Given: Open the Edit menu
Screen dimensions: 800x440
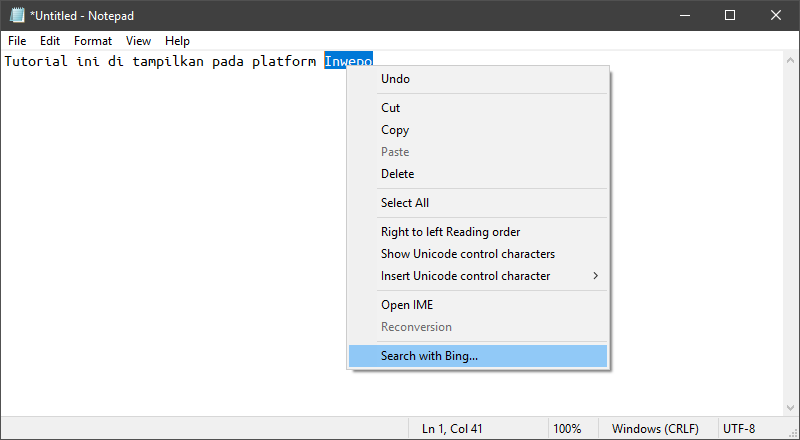Looking at the screenshot, I should tap(50, 41).
